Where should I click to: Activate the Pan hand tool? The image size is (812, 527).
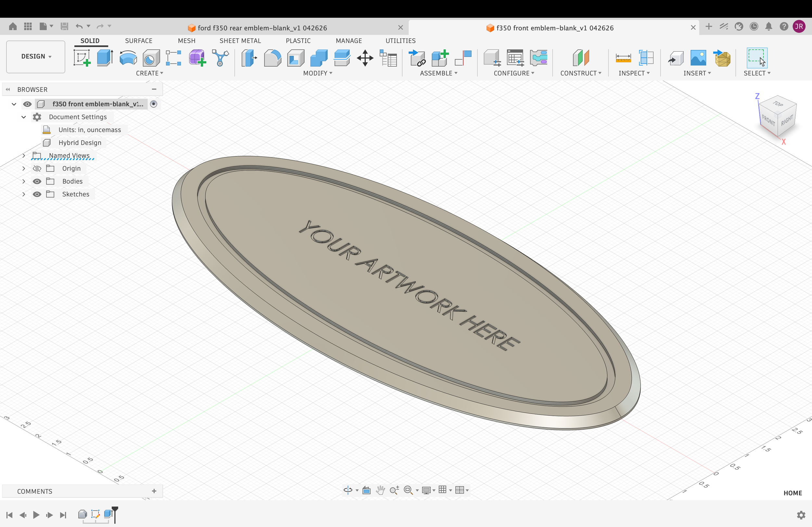tap(380, 490)
